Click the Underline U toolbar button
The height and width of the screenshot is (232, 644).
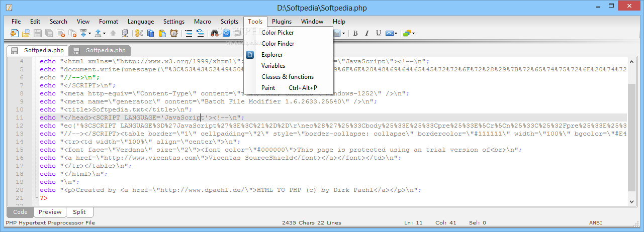pyautogui.click(x=379, y=33)
